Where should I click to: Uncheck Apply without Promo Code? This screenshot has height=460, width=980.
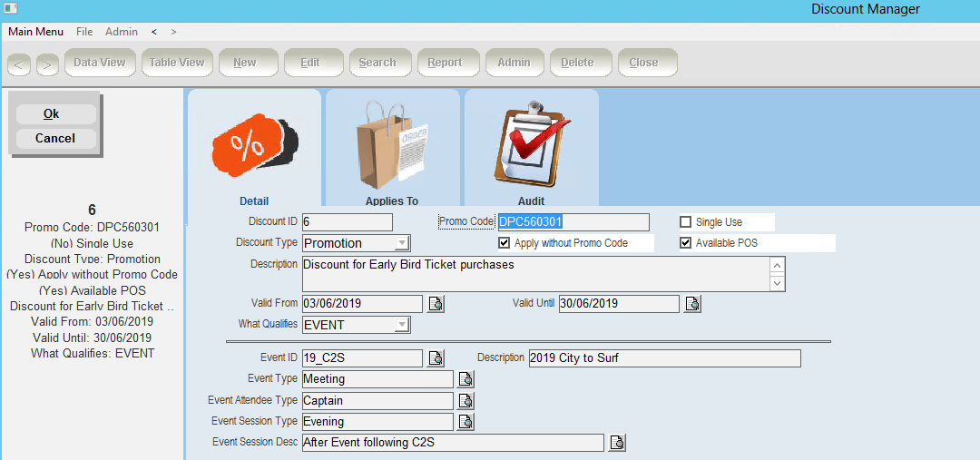504,242
